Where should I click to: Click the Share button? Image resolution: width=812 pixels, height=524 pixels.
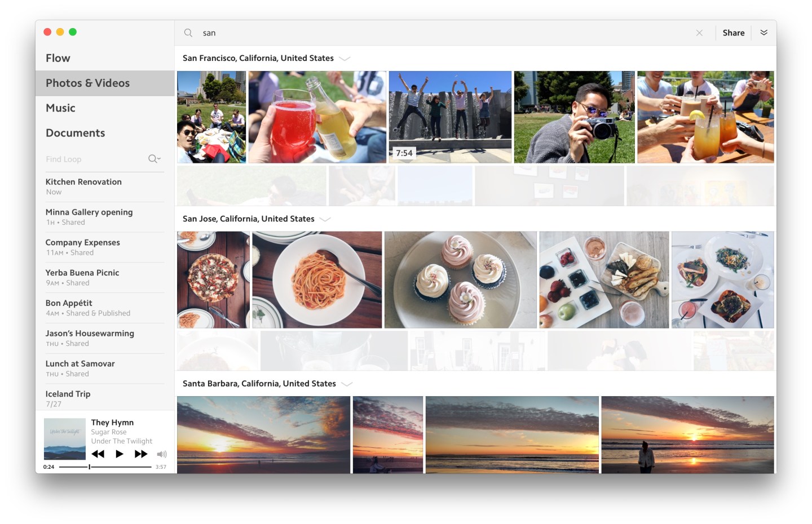(733, 33)
